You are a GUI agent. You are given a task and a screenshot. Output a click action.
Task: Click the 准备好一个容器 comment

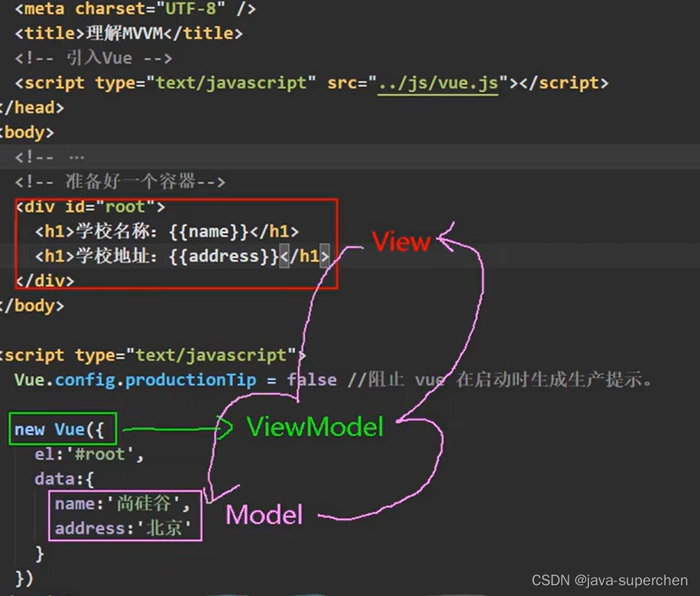click(120, 182)
